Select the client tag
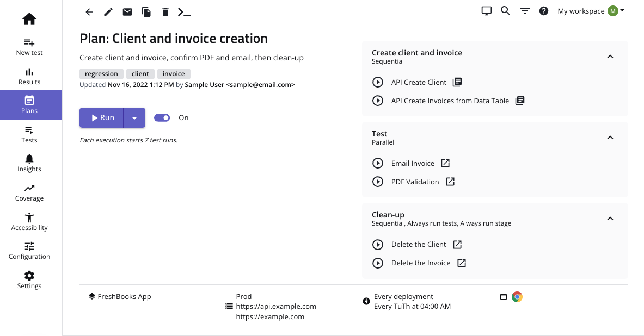 coord(140,74)
